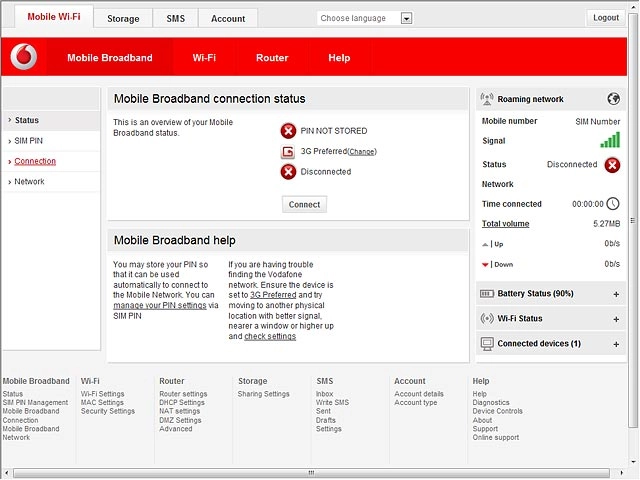This screenshot has width=640, height=480.
Task: Click the Vodafone logo icon
Action: [x=24, y=57]
